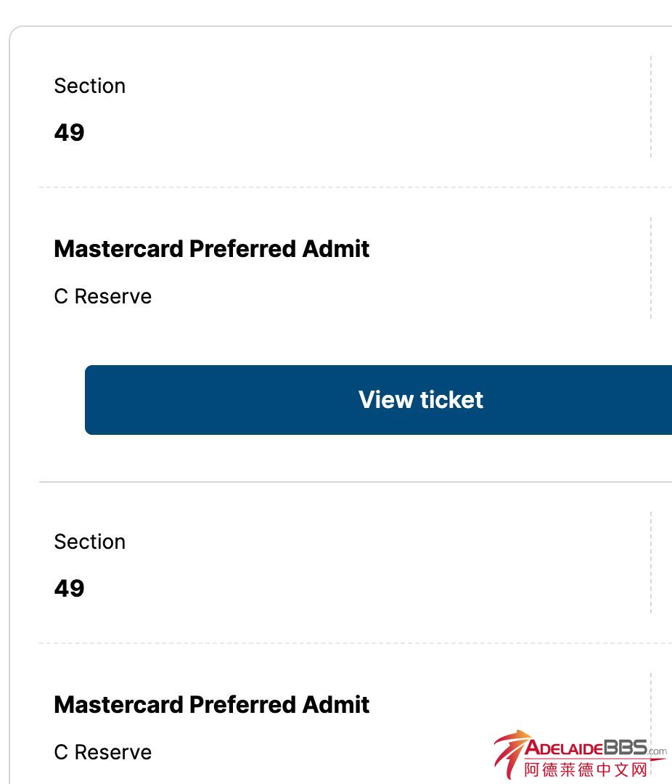This screenshot has width=672, height=784.
Task: Click the vertical dashed divider beside the second Section
Action: pos(651,563)
